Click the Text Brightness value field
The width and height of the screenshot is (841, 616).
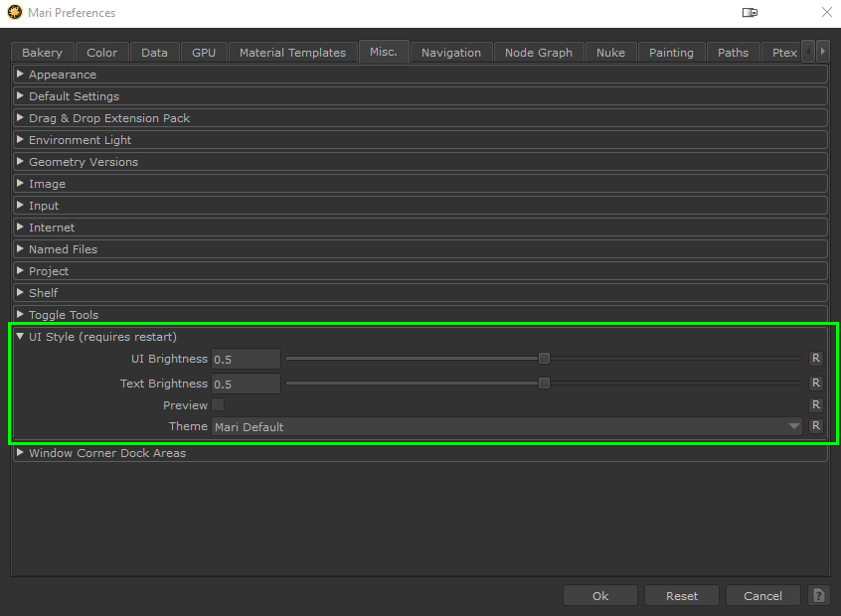(246, 385)
